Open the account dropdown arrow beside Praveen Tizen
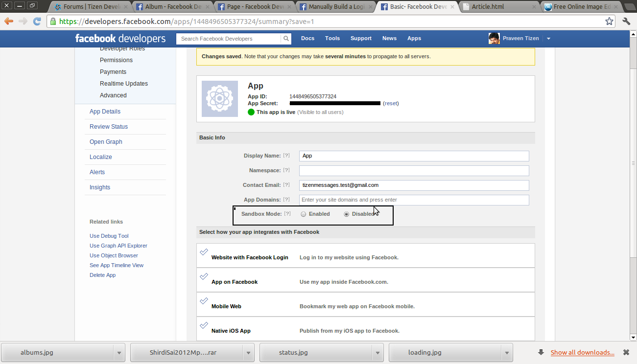The height and width of the screenshot is (364, 637). point(548,39)
